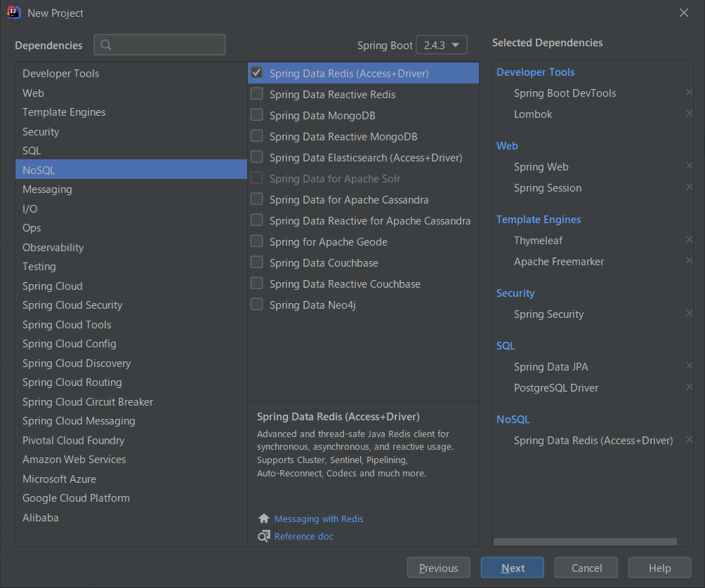
Task: Select Developer Tools category
Action: [x=131, y=73]
